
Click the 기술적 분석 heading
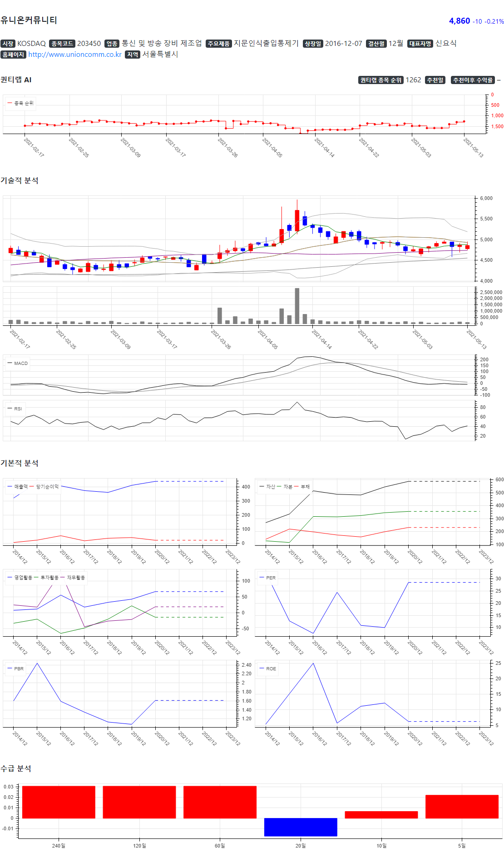pos(19,180)
